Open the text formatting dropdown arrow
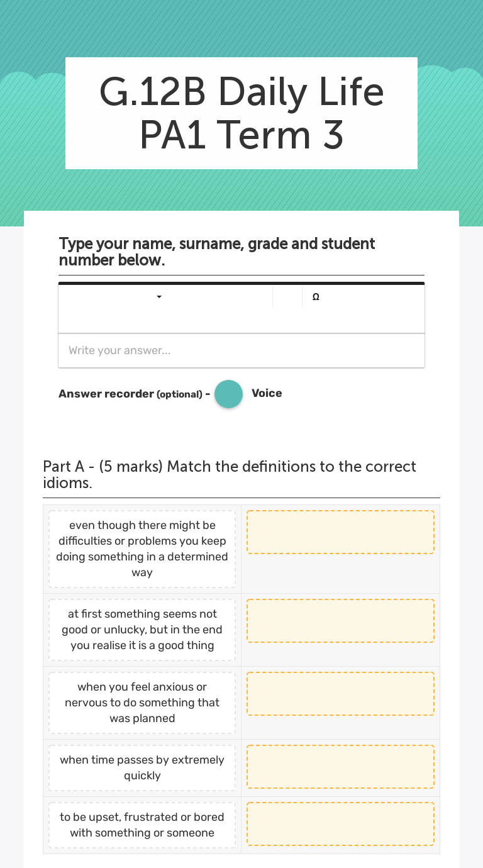Image resolution: width=483 pixels, height=868 pixels. (x=159, y=296)
